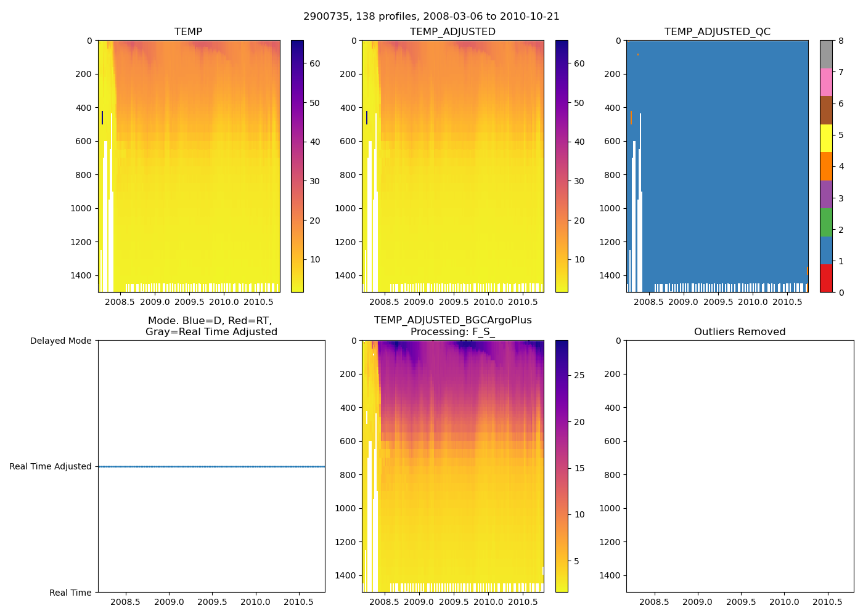Click the TEMP plot colorbar

[297, 166]
